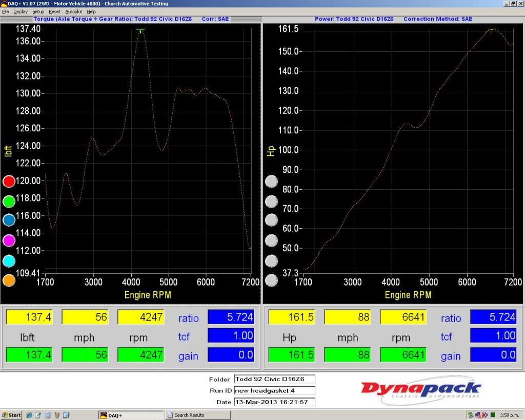Toggle the top gray circle on power graph

pyautogui.click(x=271, y=181)
